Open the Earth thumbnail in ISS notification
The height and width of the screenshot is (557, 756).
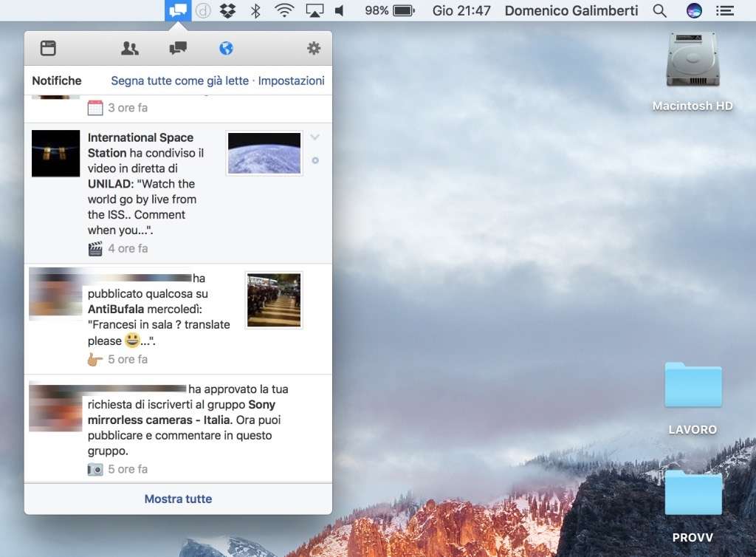point(264,154)
